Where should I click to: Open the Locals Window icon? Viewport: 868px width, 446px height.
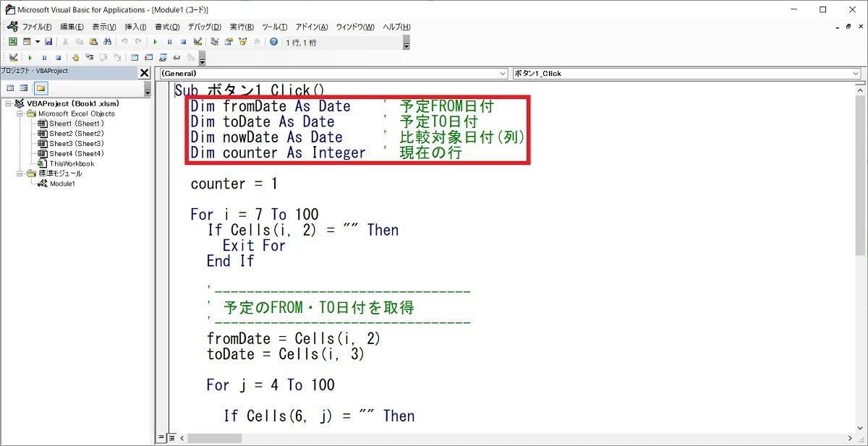point(135,57)
